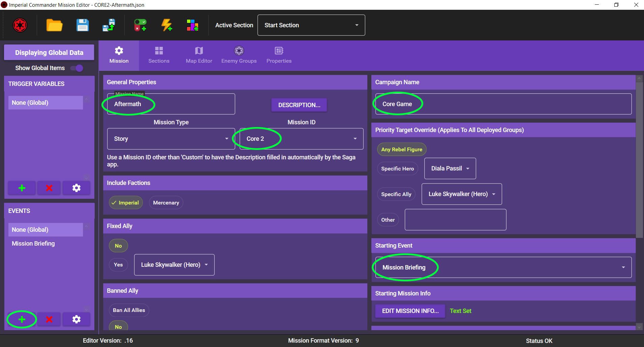Add a new event with lightning bolt icon
The width and height of the screenshot is (644, 347).
coord(167,25)
